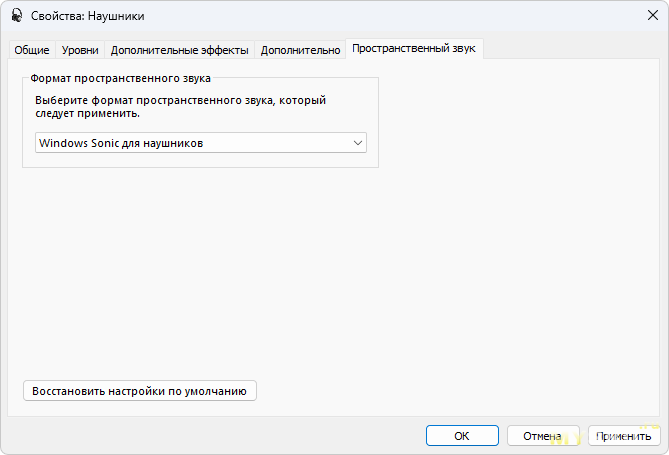Select the Пространственный звук tab

[x=414, y=49]
